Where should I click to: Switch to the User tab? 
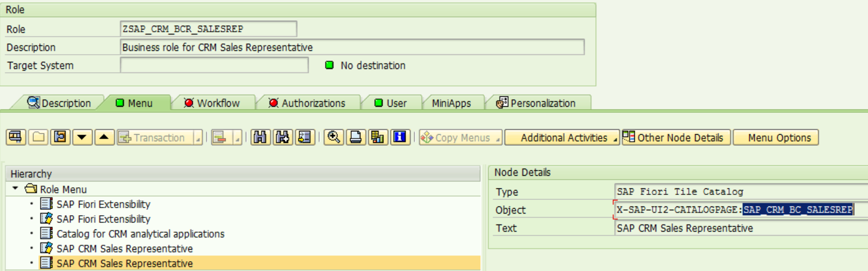click(391, 103)
